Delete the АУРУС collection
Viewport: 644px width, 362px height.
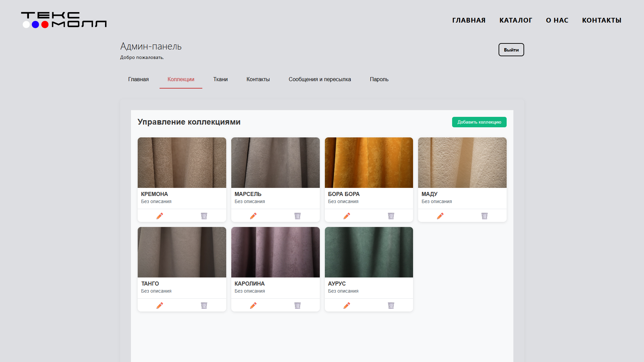coord(391,305)
